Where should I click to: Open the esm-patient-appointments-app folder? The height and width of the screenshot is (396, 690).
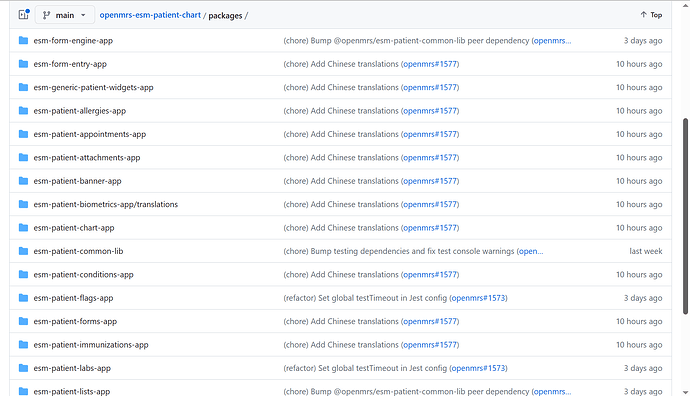[x=90, y=134]
